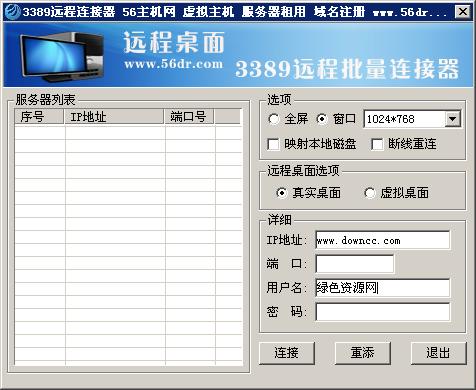The height and width of the screenshot is (390, 476).
Task: Click the 重添 button
Action: 363,353
